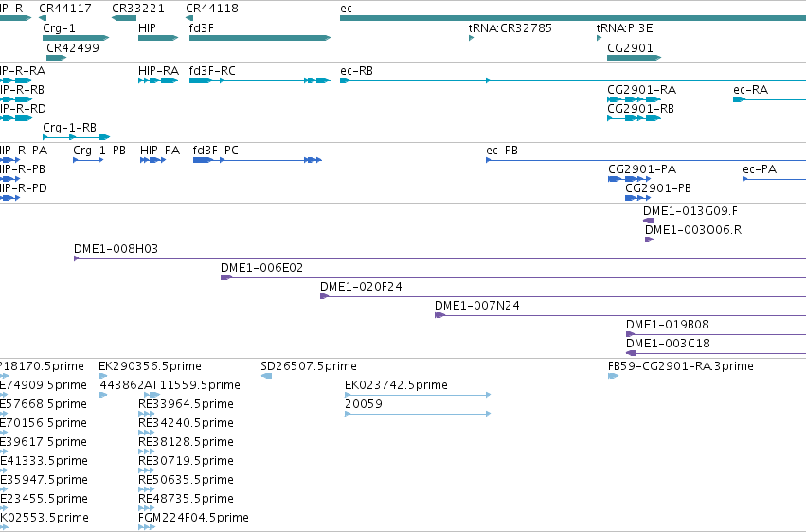Screen dimensions: 806x532
Task: Click the ec-RB transcript start exon
Action: click(x=345, y=80)
